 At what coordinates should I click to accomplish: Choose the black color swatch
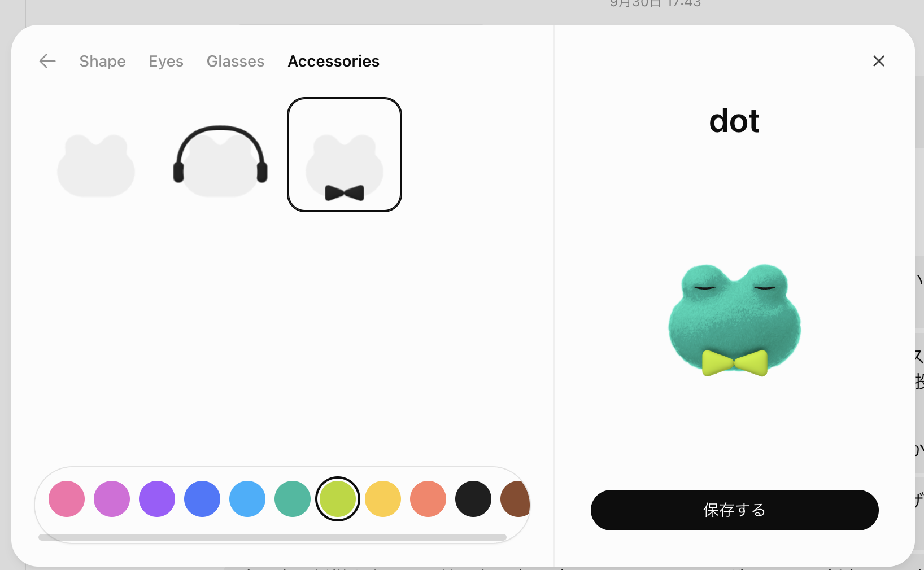click(x=473, y=499)
